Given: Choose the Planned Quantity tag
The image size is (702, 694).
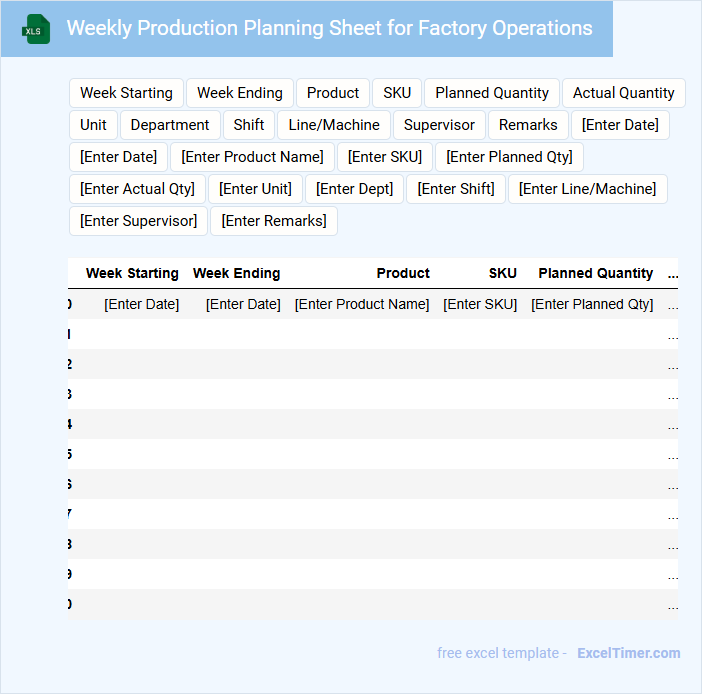Looking at the screenshot, I should 492,93.
